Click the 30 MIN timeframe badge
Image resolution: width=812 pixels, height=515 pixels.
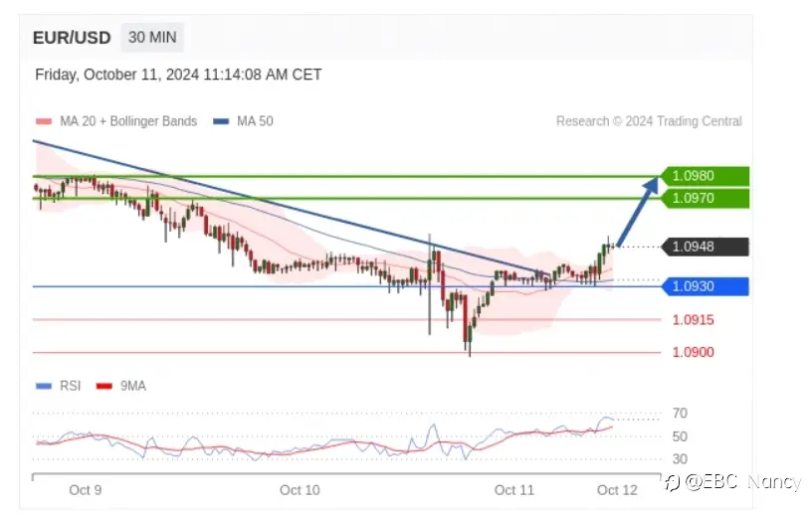(x=152, y=37)
